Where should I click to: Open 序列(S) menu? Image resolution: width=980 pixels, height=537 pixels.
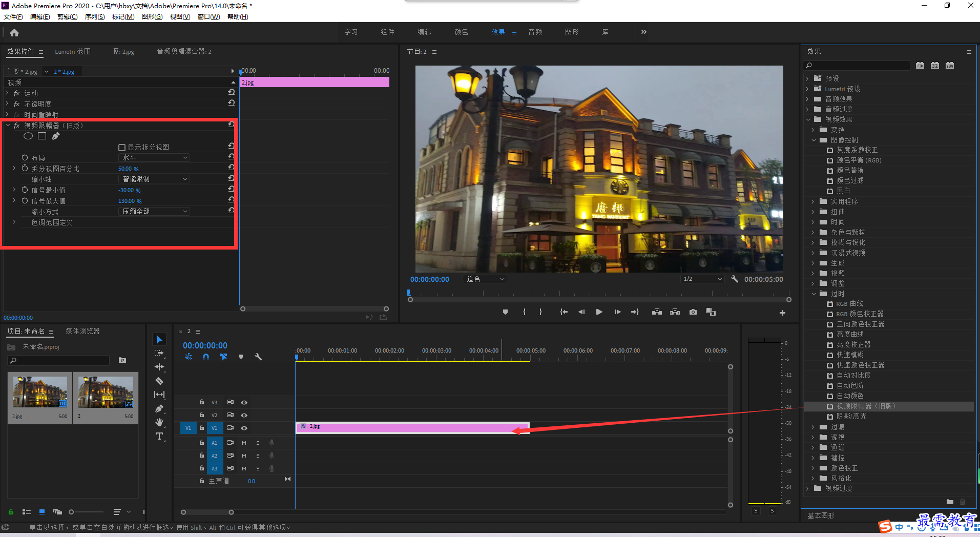(95, 17)
